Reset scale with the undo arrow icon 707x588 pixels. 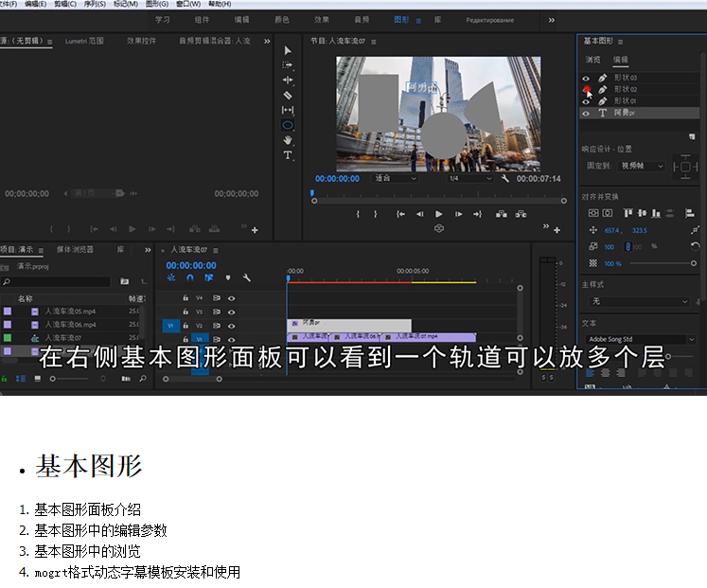695,246
